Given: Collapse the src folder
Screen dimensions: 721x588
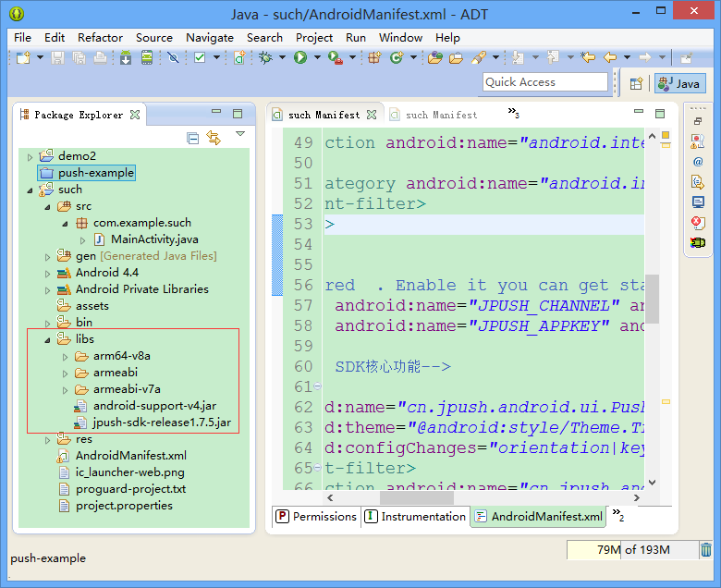Looking at the screenshot, I should click(47, 207).
